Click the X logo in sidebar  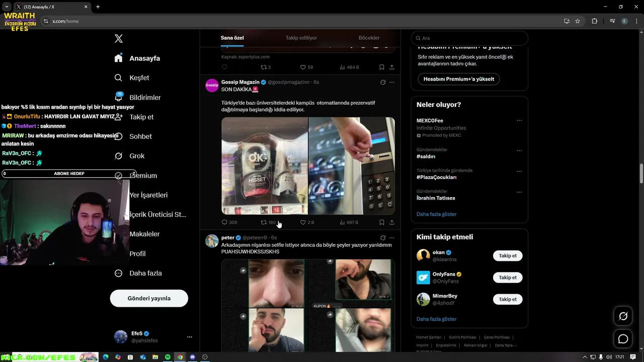pyautogui.click(x=119, y=39)
